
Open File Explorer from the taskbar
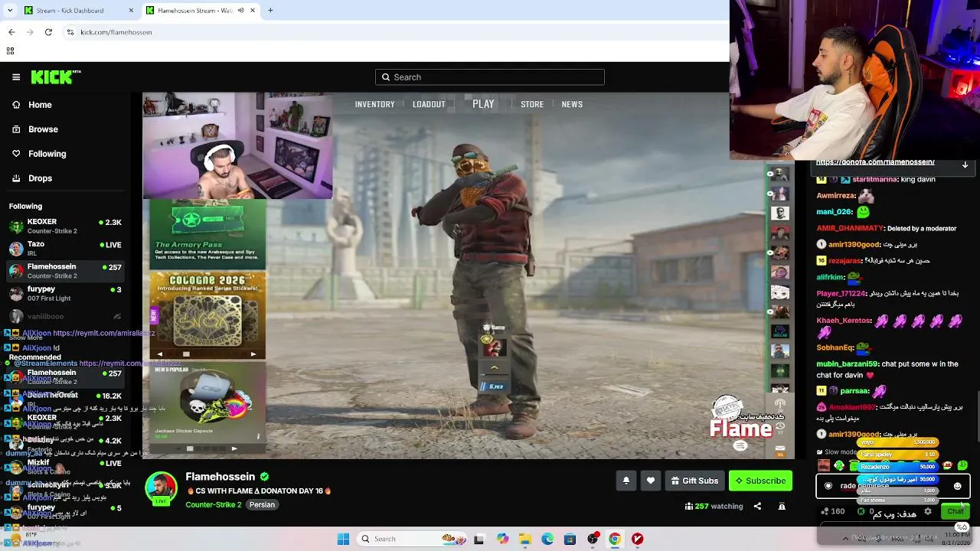click(525, 539)
